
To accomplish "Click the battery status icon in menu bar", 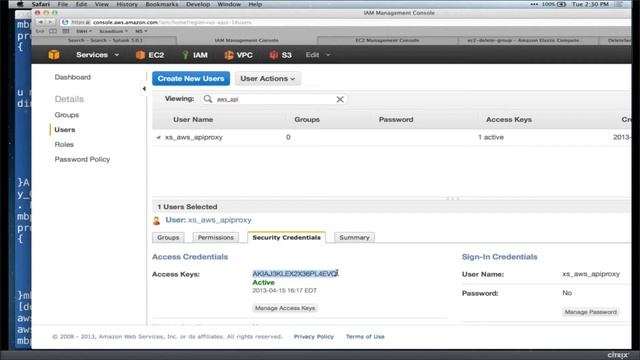I will pyautogui.click(x=562, y=4).
